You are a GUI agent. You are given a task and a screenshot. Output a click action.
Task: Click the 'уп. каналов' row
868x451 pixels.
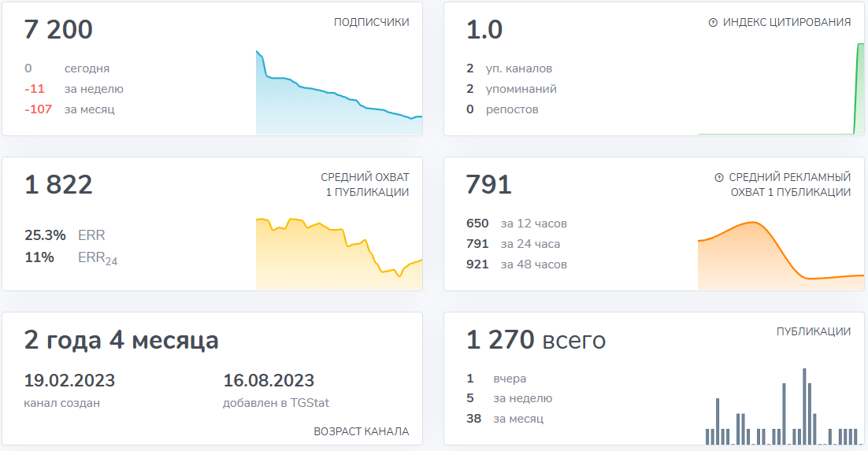point(510,68)
